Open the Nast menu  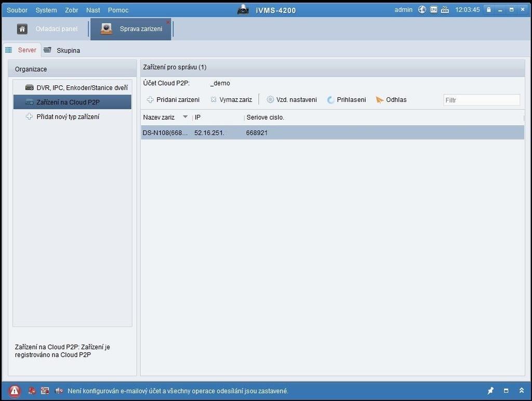[x=93, y=10]
